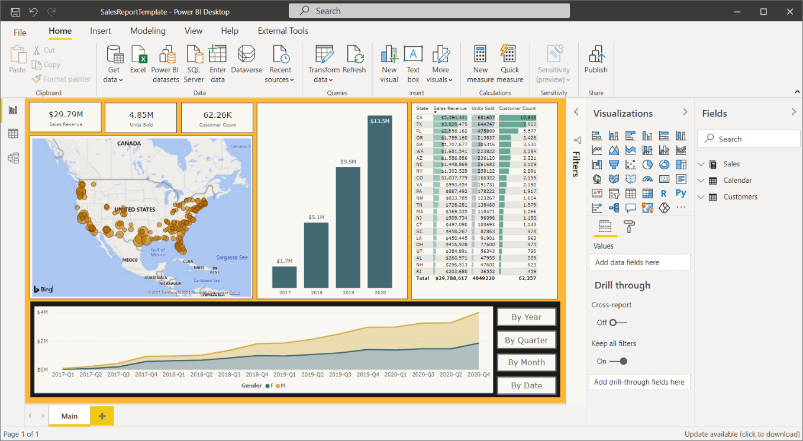Add a new page with plus button
Image resolution: width=803 pixels, height=441 pixels.
pyautogui.click(x=102, y=416)
